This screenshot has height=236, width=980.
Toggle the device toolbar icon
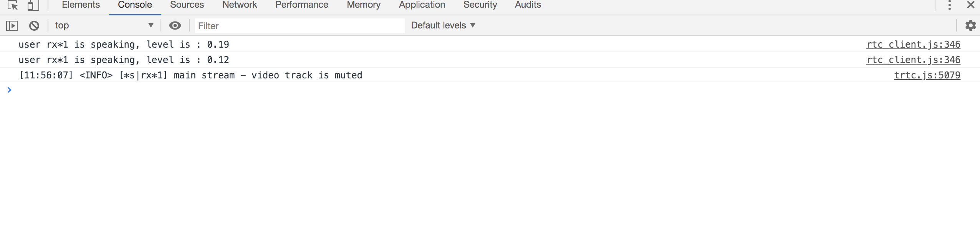[x=33, y=5]
